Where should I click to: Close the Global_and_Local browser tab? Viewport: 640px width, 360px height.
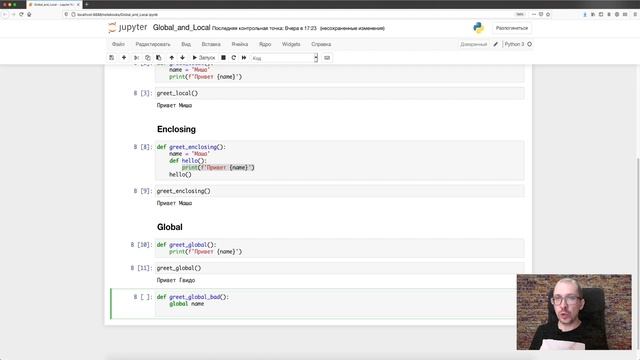coord(78,4)
